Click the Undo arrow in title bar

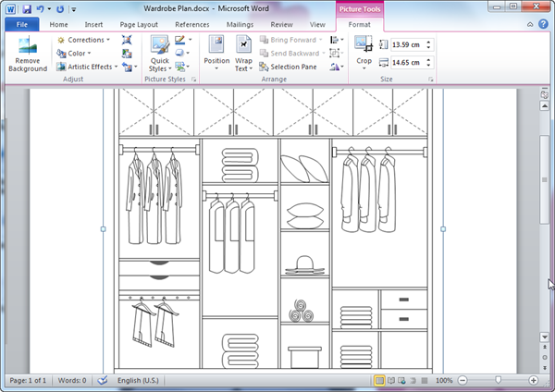pos(39,7)
